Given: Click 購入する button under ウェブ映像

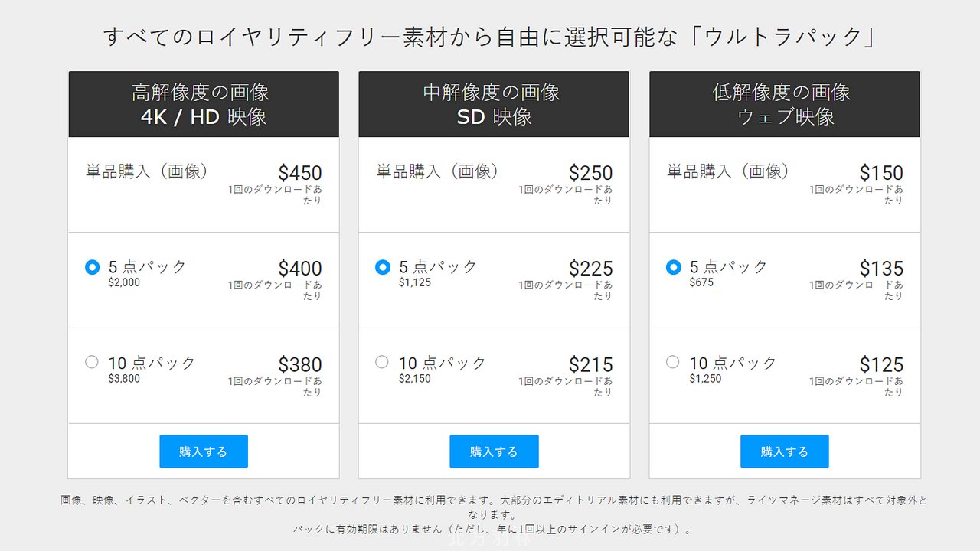Looking at the screenshot, I should [785, 452].
